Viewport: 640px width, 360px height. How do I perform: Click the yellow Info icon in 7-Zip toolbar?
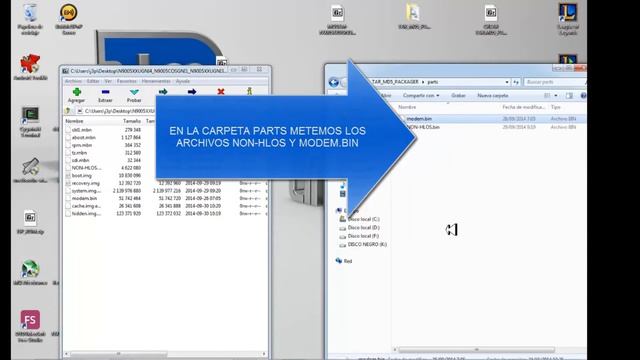[x=249, y=91]
